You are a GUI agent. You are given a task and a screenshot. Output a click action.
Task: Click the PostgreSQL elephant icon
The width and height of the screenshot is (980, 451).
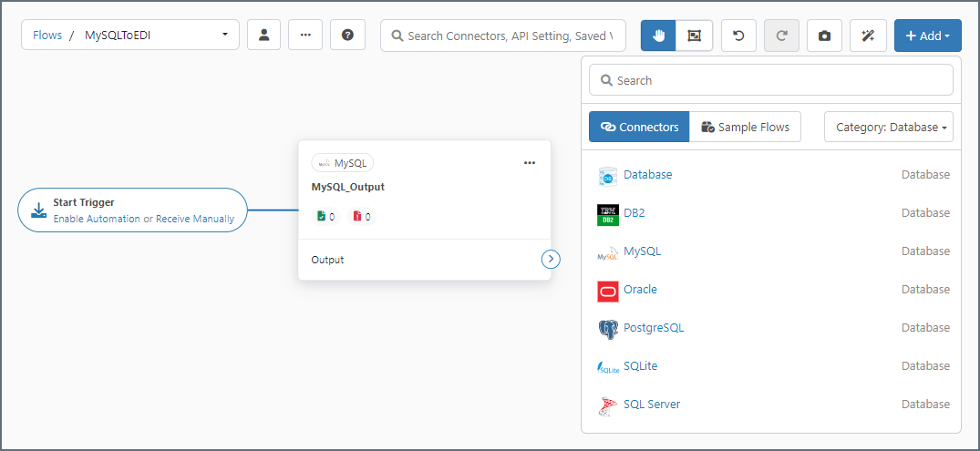608,329
